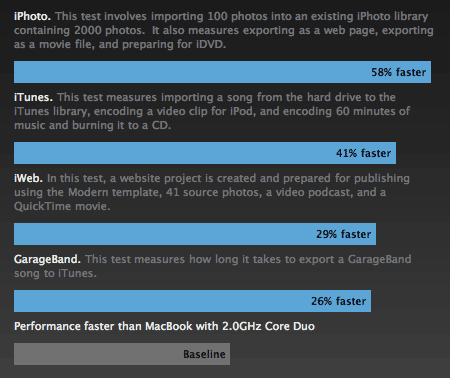Click the iWeb 29% faster bar
450x378 pixels.
195,234
